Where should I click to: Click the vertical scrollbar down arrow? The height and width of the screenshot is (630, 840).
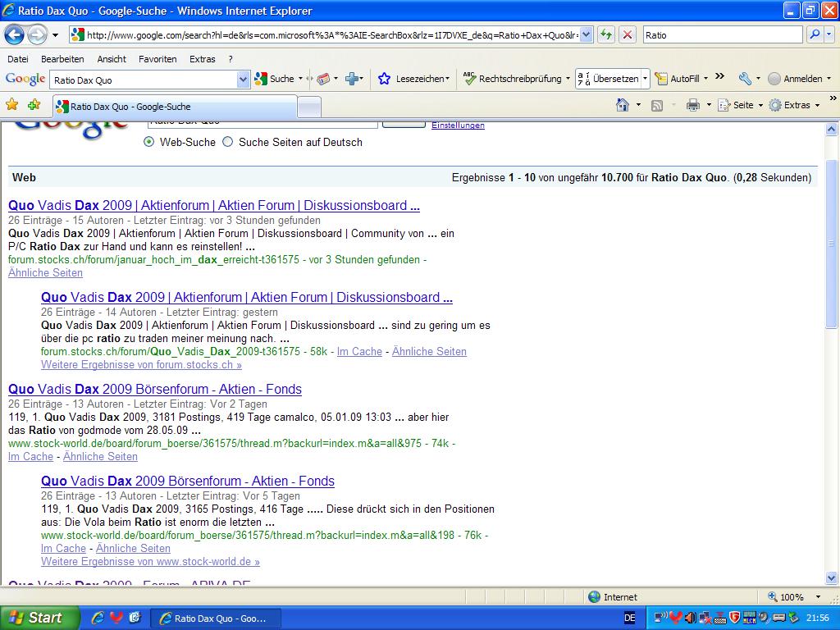click(x=832, y=578)
